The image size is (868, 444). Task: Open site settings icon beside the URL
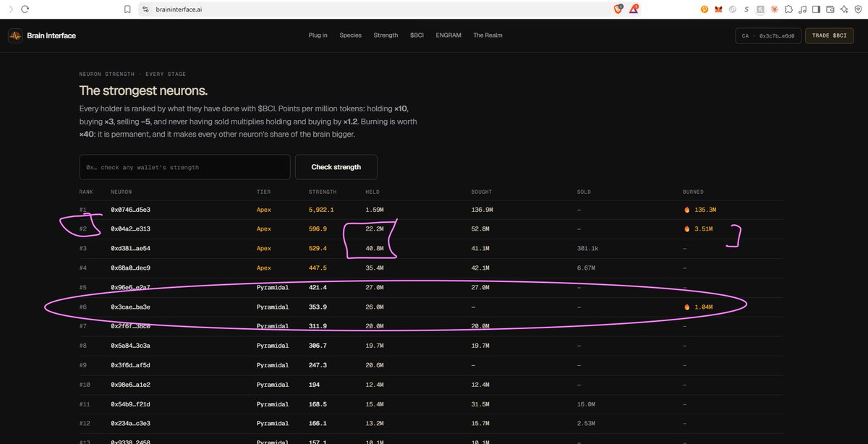point(145,9)
